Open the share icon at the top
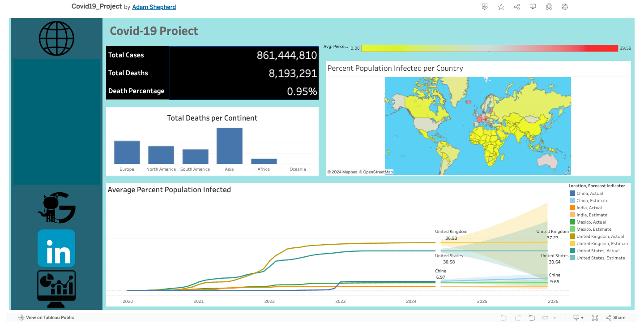Viewport: 644px width, 328px height. pos(517,7)
